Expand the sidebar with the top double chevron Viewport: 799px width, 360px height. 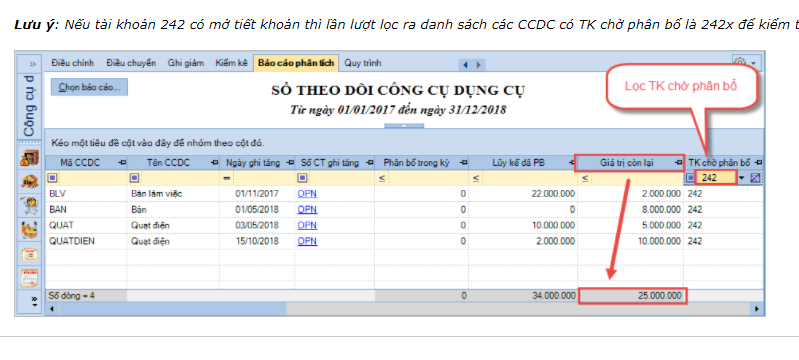(33, 64)
